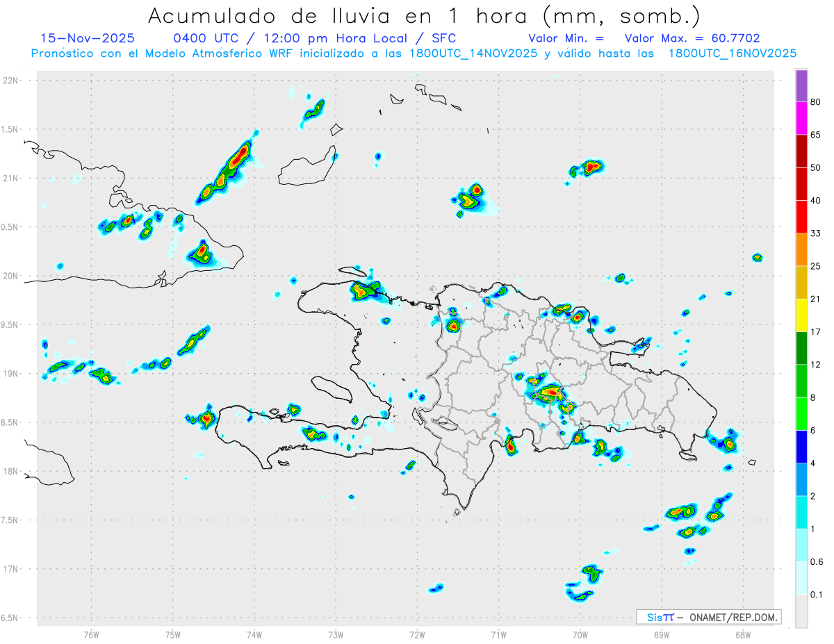This screenshot has width=834, height=644.
Task: Click the legend value '25'
Action: [x=816, y=266]
